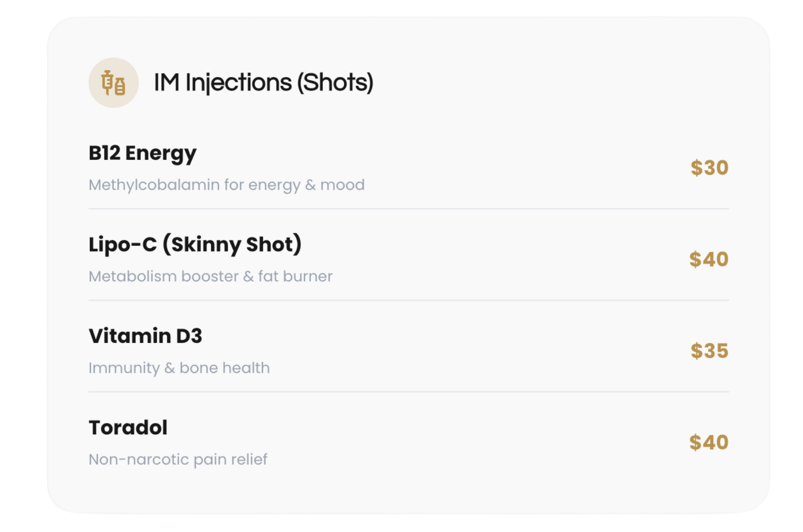This screenshot has height=532, width=803.
Task: Open the Lipo-C (Skinny Shot) title
Action: [x=195, y=244]
